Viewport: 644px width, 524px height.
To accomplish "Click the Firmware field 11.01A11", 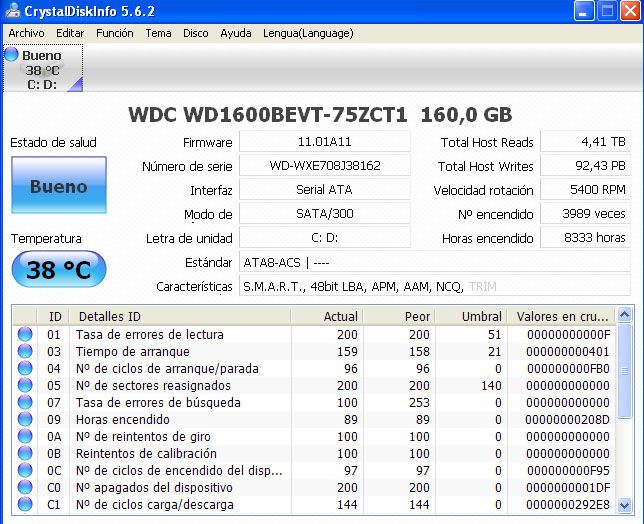I will 324,142.
